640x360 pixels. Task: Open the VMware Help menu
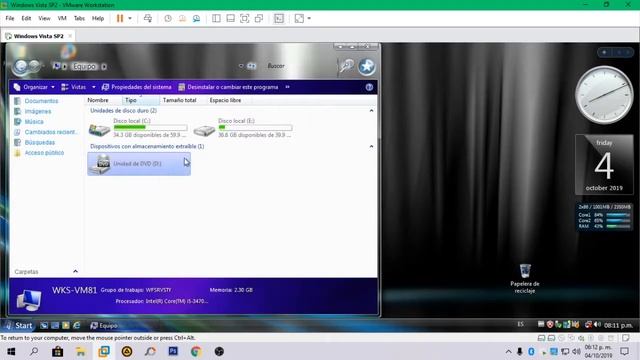[98, 18]
